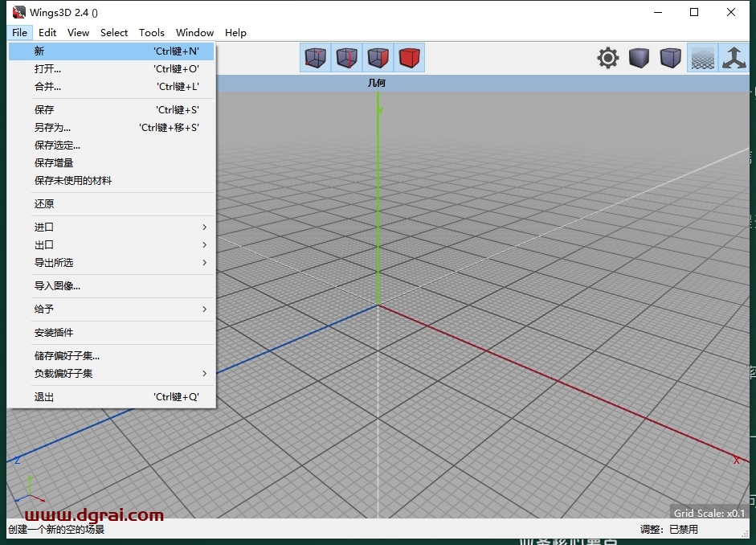Open the Help menu
This screenshot has width=756, height=545.
point(235,32)
